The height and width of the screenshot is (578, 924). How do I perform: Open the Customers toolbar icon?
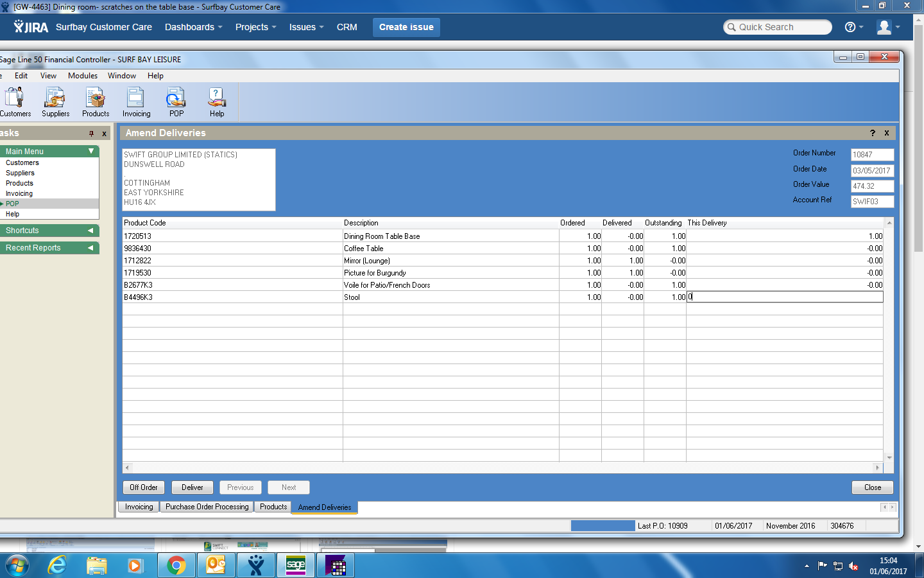(15, 102)
